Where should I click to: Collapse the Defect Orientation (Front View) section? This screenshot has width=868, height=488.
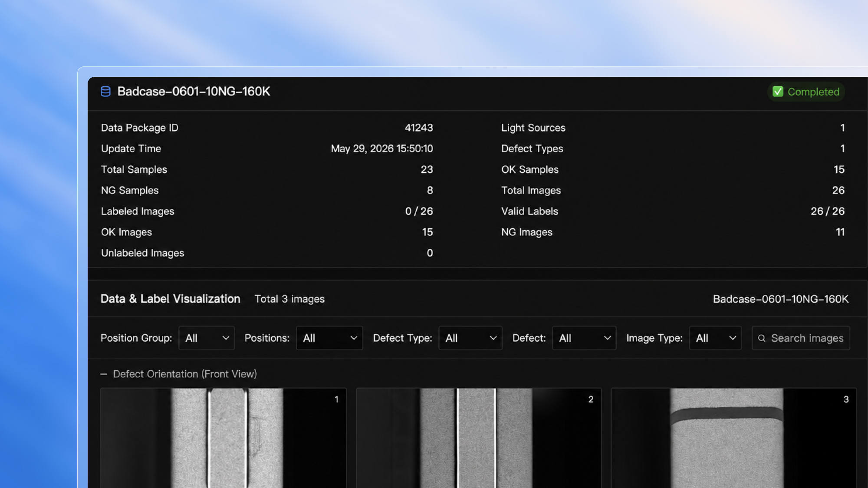click(x=104, y=374)
